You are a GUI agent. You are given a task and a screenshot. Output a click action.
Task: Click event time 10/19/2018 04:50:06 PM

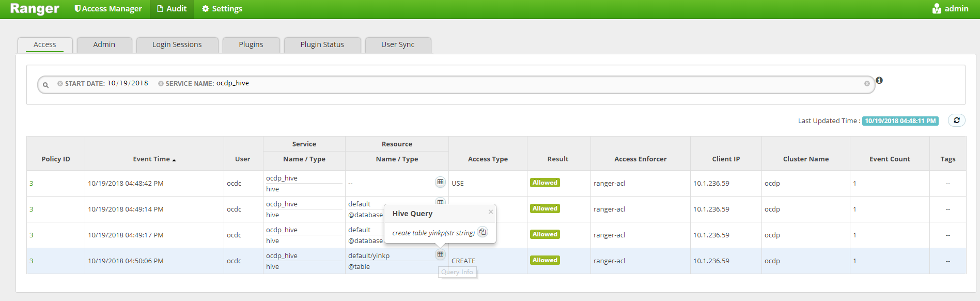(126, 261)
